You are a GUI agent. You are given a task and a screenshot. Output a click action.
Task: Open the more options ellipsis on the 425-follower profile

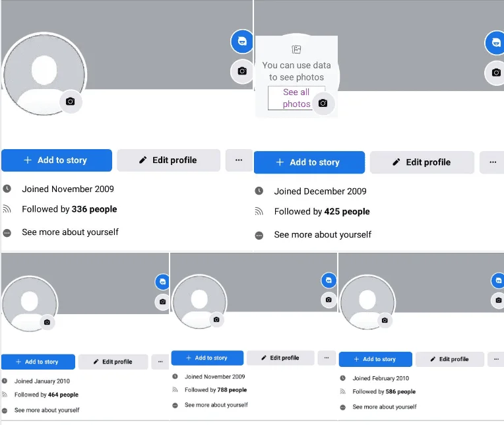(493, 162)
